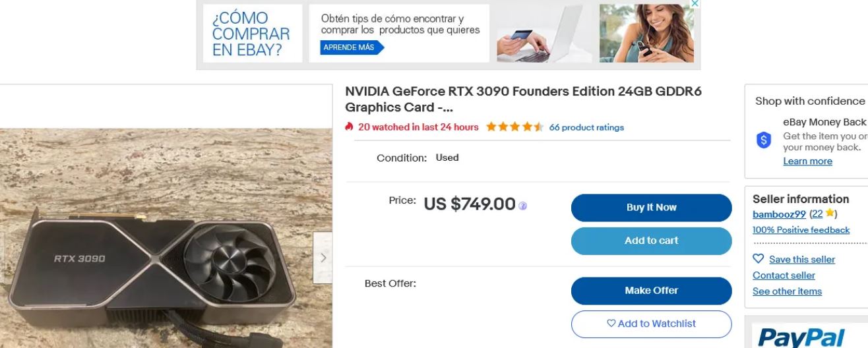Screen dimensions: 868x348
Task: Click Learn more about Money Back
Action: click(807, 161)
